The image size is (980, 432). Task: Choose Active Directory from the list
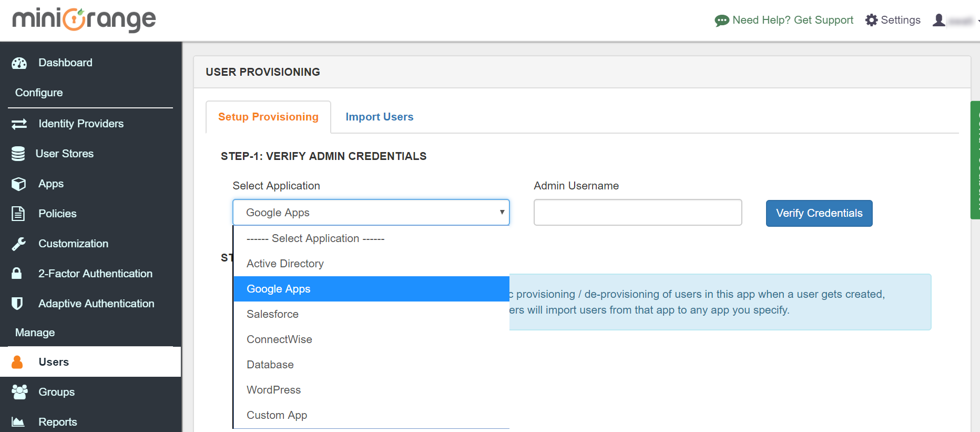click(x=285, y=264)
